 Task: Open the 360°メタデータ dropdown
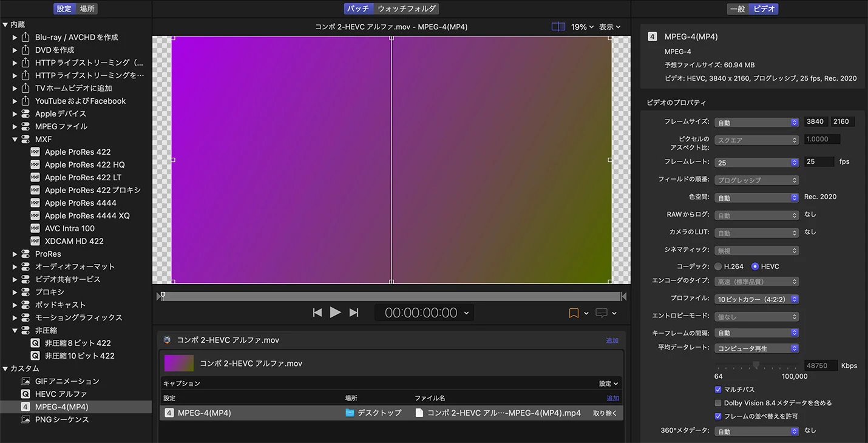click(x=756, y=431)
